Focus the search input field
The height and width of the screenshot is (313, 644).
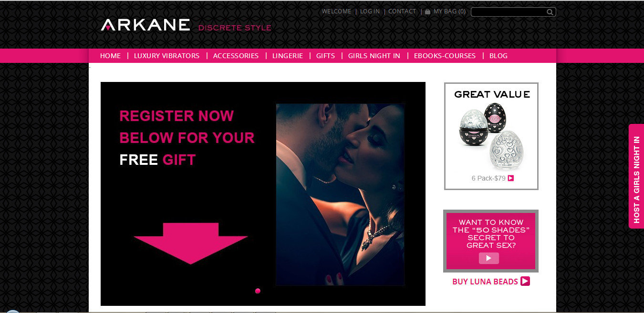[509, 12]
